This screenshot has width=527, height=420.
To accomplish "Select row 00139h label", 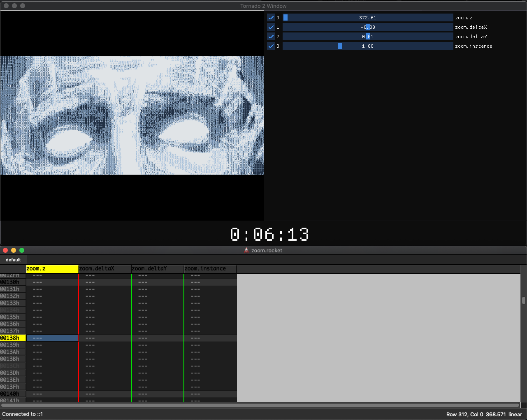I will coord(13,345).
